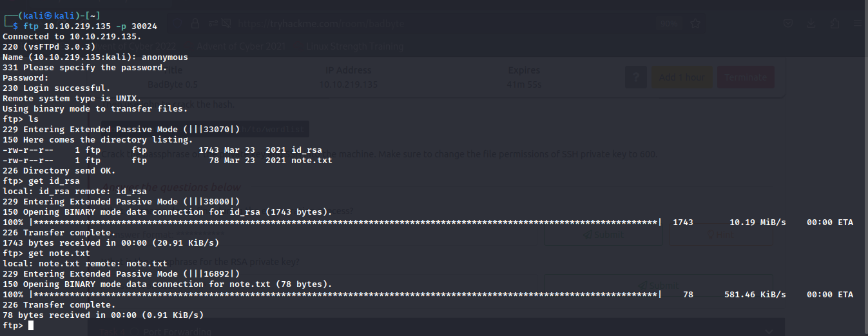Click the Terminate machine button
Image resolution: width=868 pixels, height=336 pixels.
pos(746,78)
